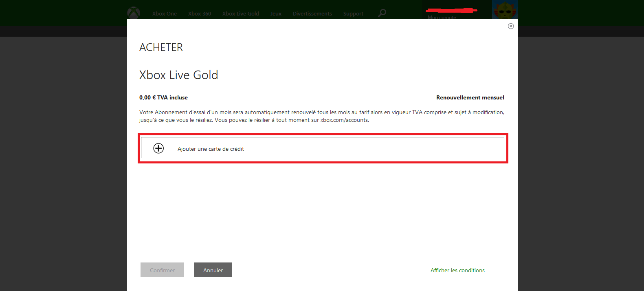Open the Xbox 360 menu

point(200,13)
